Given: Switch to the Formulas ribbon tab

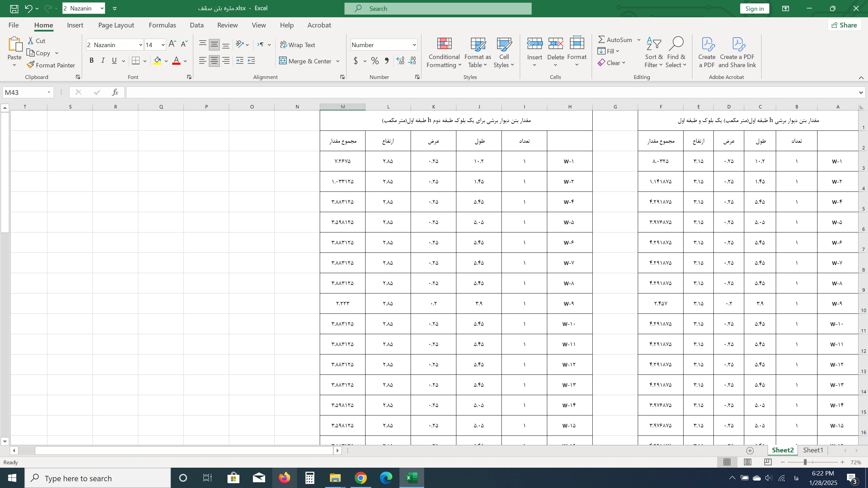Looking at the screenshot, I should (162, 25).
